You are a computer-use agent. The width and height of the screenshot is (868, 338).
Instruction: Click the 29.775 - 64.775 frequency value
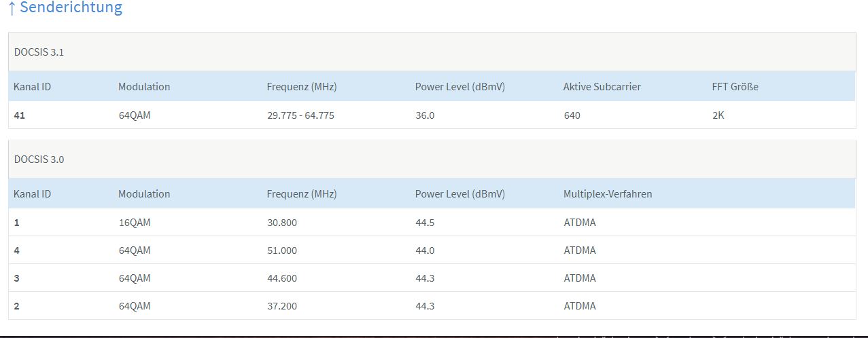coord(300,115)
